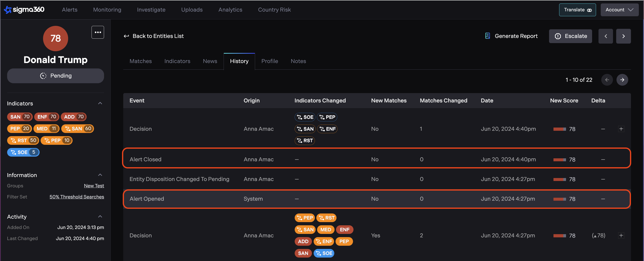Open the three-dot entity options menu

97,32
